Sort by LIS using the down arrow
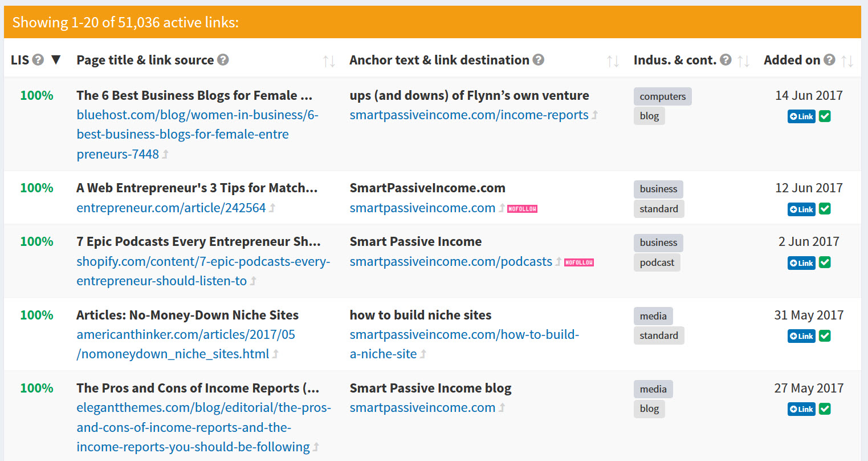868x461 pixels. (56, 60)
